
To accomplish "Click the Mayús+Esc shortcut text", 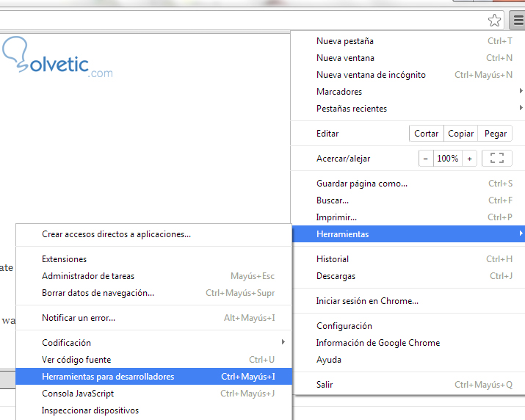I will (x=253, y=276).
